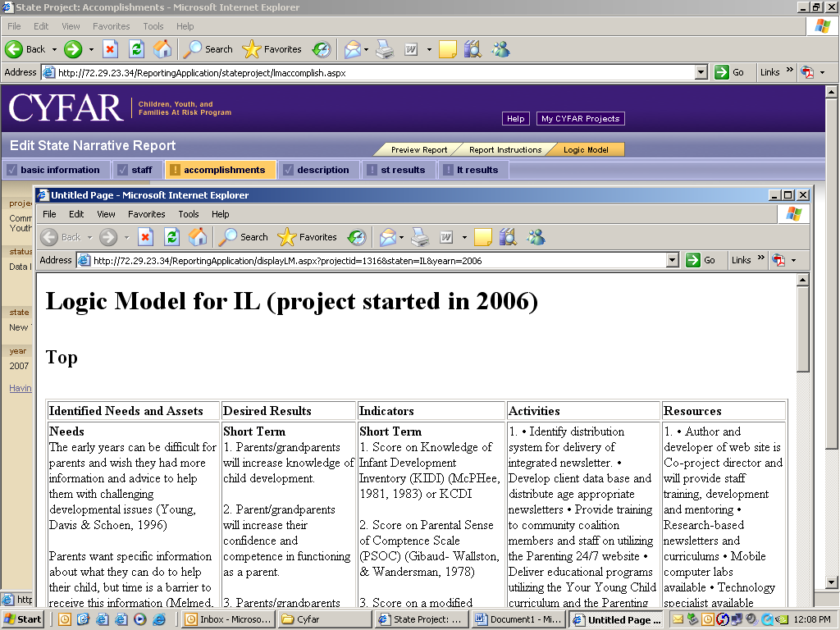
Task: Select the st results tab
Action: (402, 170)
